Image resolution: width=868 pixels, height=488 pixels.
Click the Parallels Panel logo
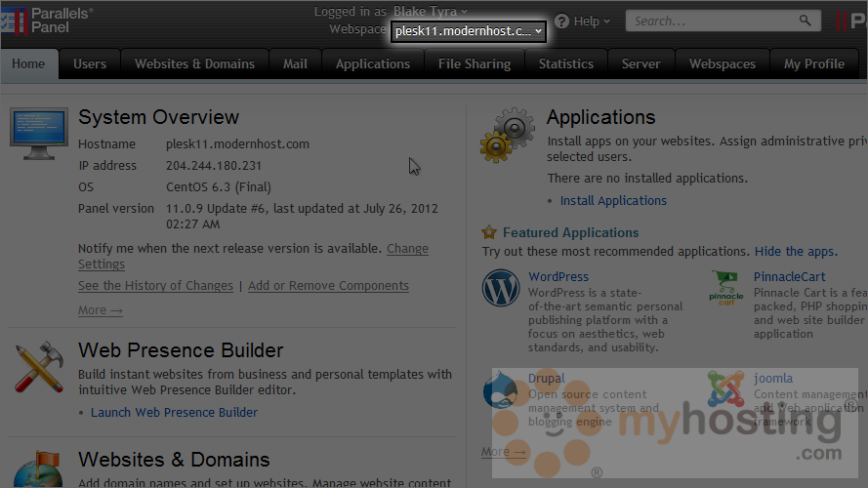(47, 20)
